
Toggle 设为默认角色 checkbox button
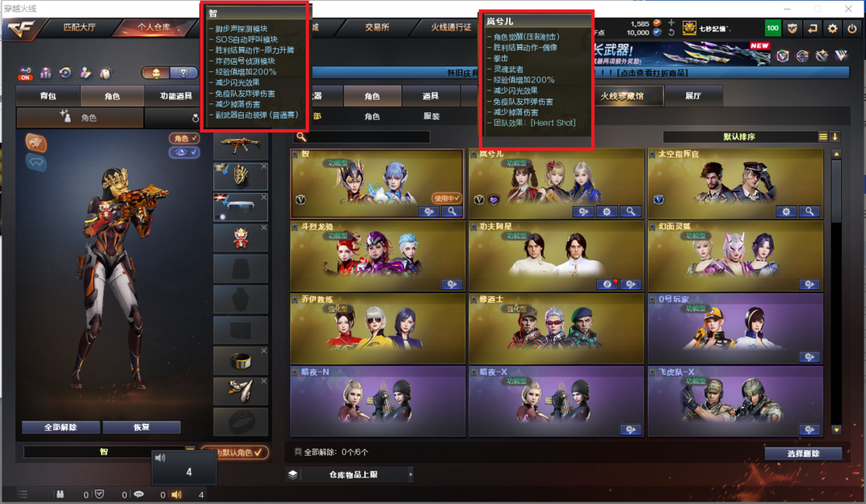(237, 453)
